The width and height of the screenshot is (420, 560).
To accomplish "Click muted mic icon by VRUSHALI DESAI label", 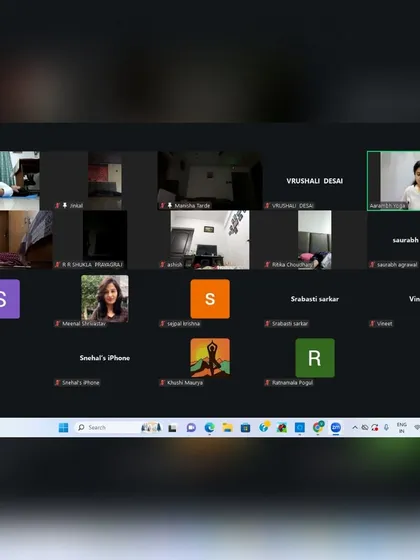I will 268,205.
